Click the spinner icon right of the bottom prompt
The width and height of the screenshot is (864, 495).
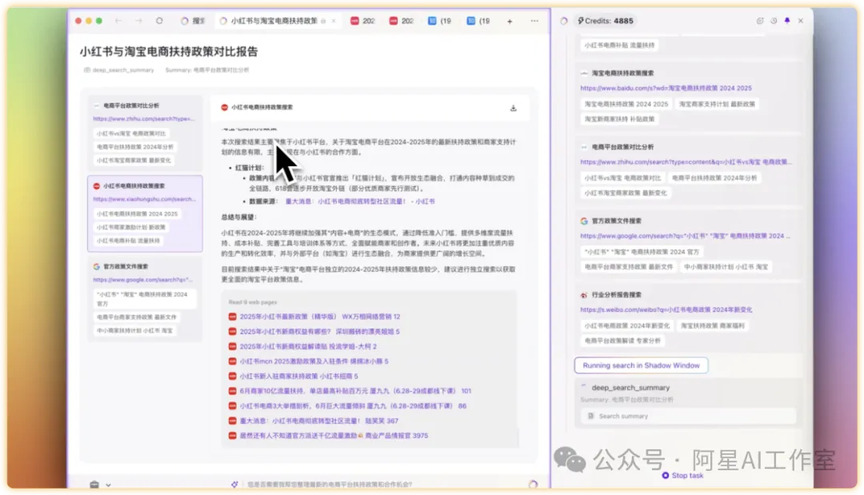click(x=533, y=484)
